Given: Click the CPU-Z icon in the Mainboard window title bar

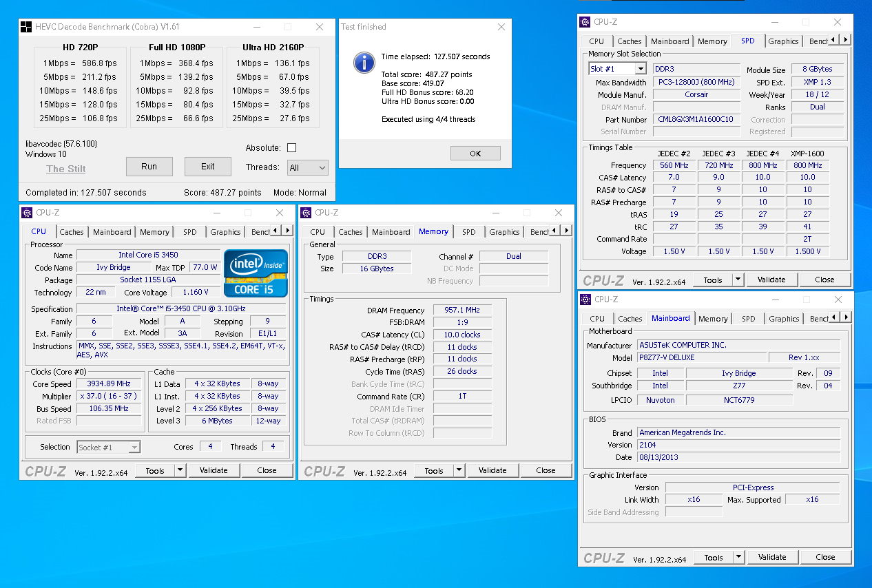Looking at the screenshot, I should coord(585,300).
